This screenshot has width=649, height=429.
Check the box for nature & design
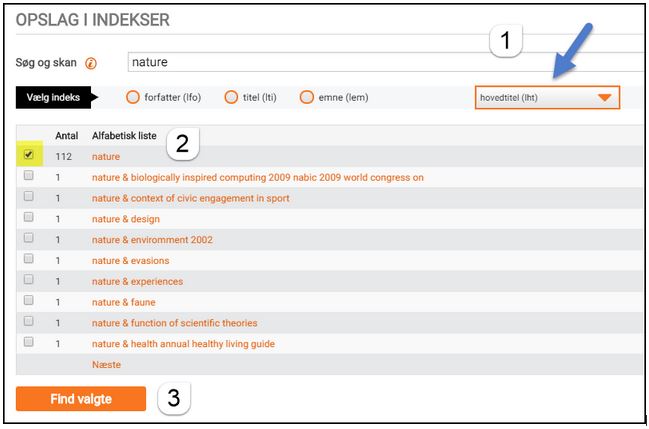[29, 218]
